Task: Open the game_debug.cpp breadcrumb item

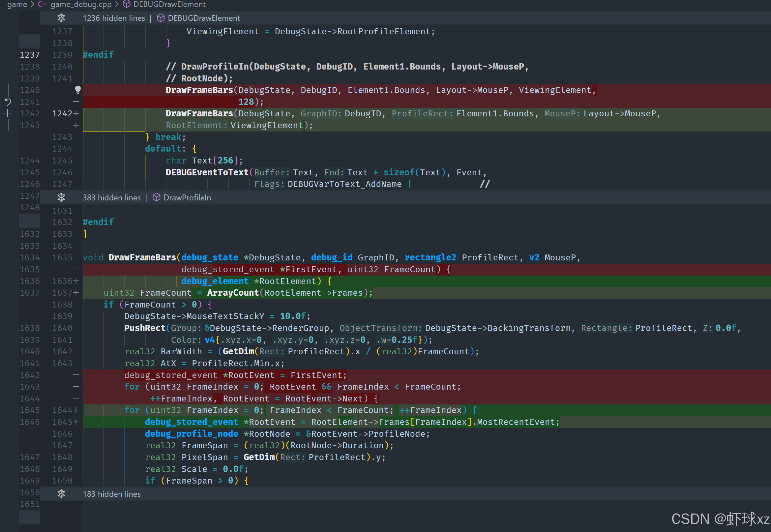Action: (81, 4)
